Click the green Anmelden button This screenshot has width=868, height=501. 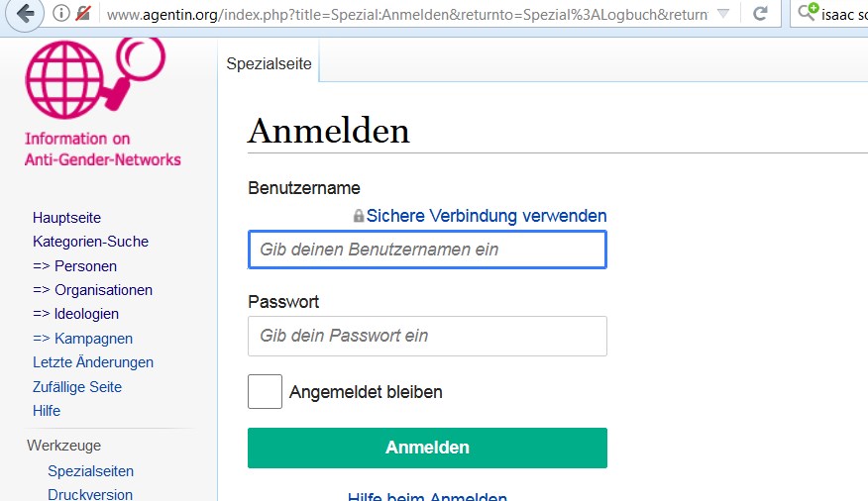pyautogui.click(x=427, y=448)
